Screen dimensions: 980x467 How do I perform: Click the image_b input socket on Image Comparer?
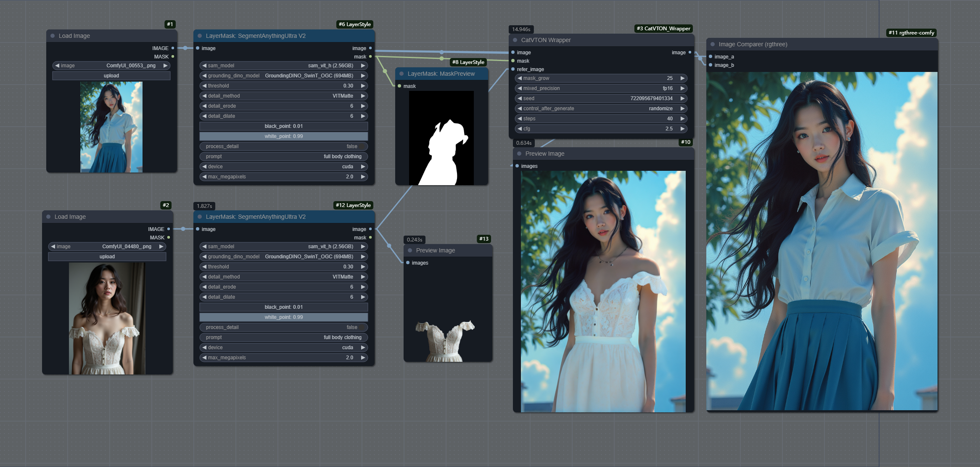[711, 65]
